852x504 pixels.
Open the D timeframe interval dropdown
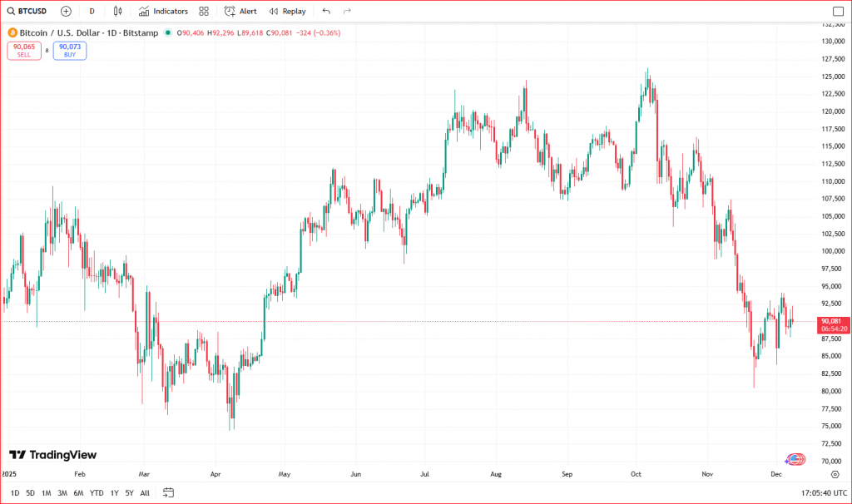coord(92,12)
